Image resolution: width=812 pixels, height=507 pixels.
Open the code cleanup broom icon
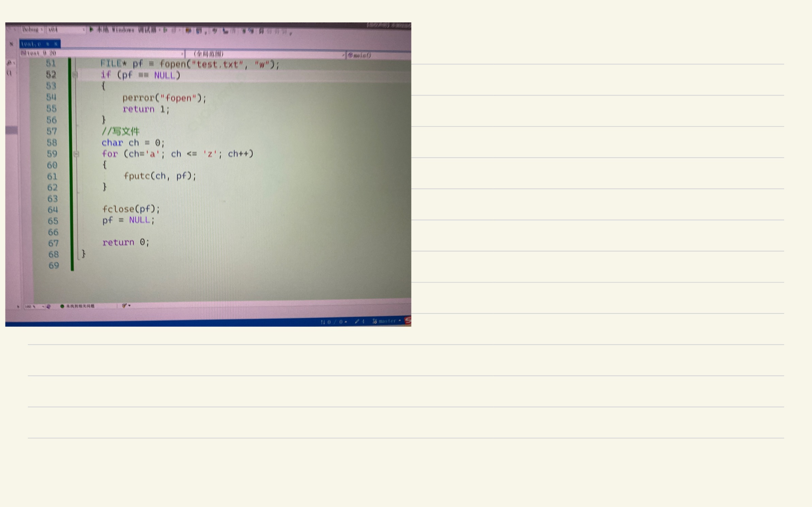click(x=125, y=306)
